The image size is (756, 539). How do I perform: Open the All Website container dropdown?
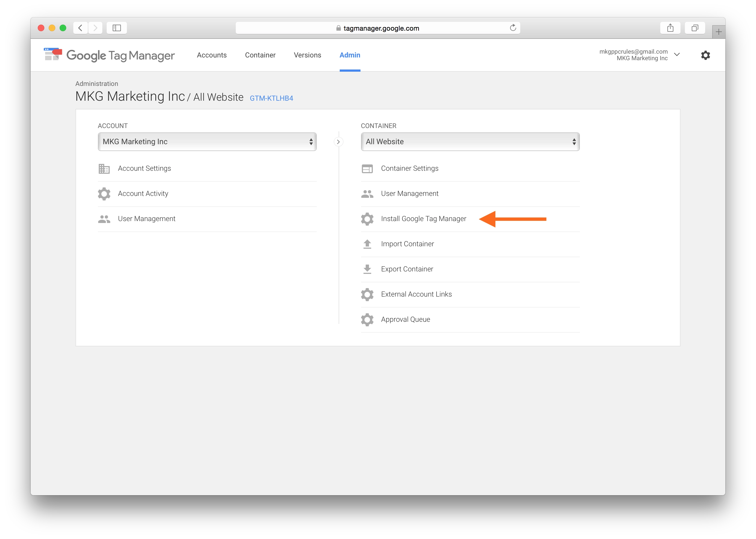pyautogui.click(x=470, y=142)
